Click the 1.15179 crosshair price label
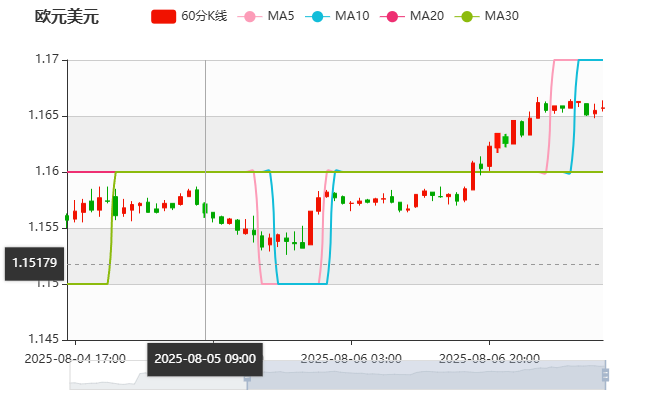Screen dimensions: 670x400 [35, 263]
